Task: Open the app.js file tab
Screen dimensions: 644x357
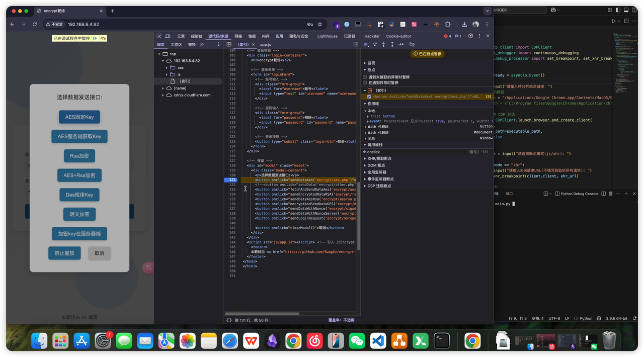Action: (x=265, y=45)
